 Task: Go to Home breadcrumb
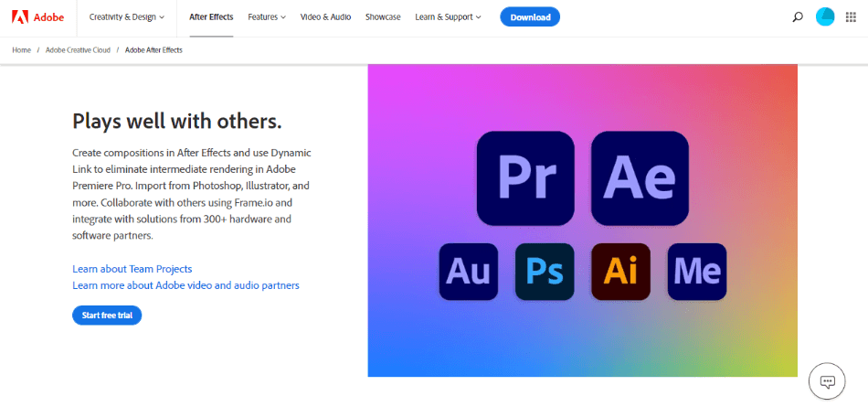pyautogui.click(x=22, y=50)
